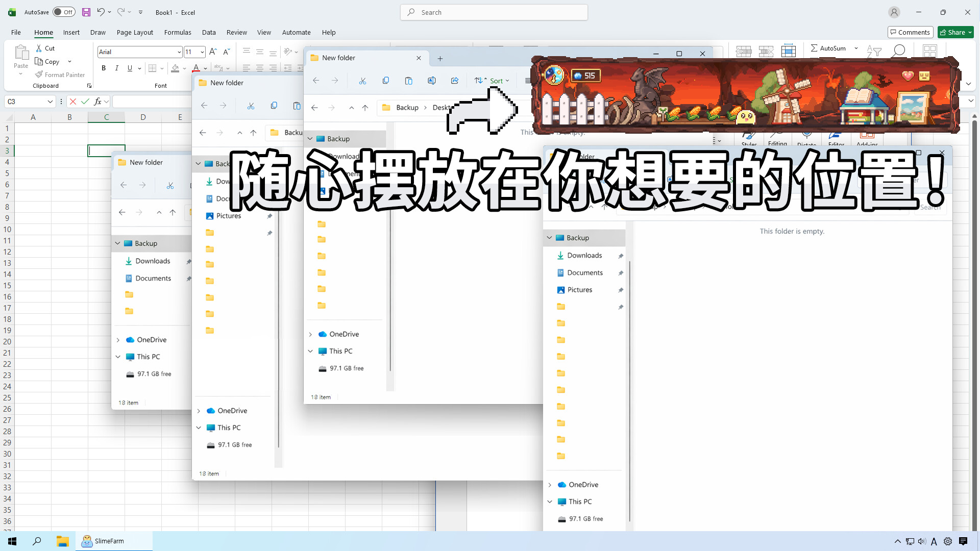This screenshot has width=980, height=551.
Task: Click the heart icon in SlimeFarm banner
Action: pyautogui.click(x=908, y=76)
